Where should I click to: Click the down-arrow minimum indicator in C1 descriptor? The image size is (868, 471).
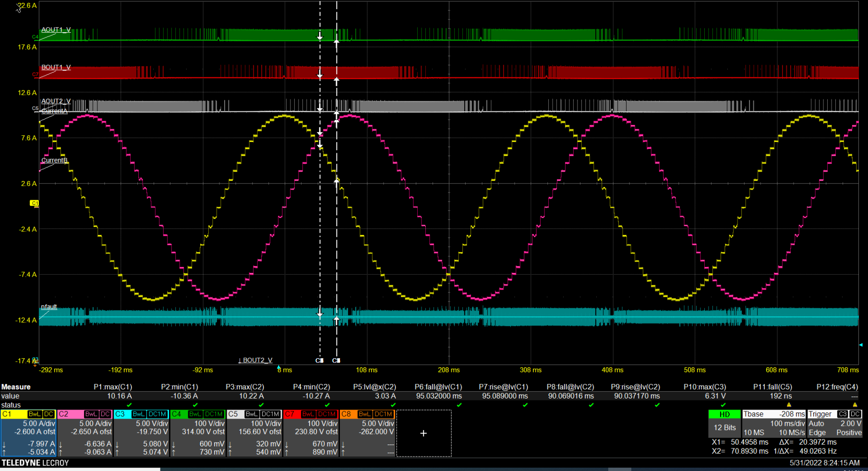click(x=5, y=444)
